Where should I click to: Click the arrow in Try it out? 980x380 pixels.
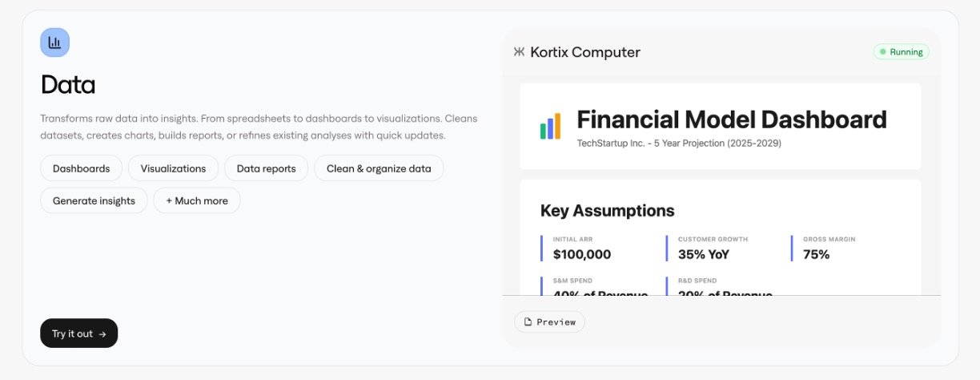[x=102, y=334]
